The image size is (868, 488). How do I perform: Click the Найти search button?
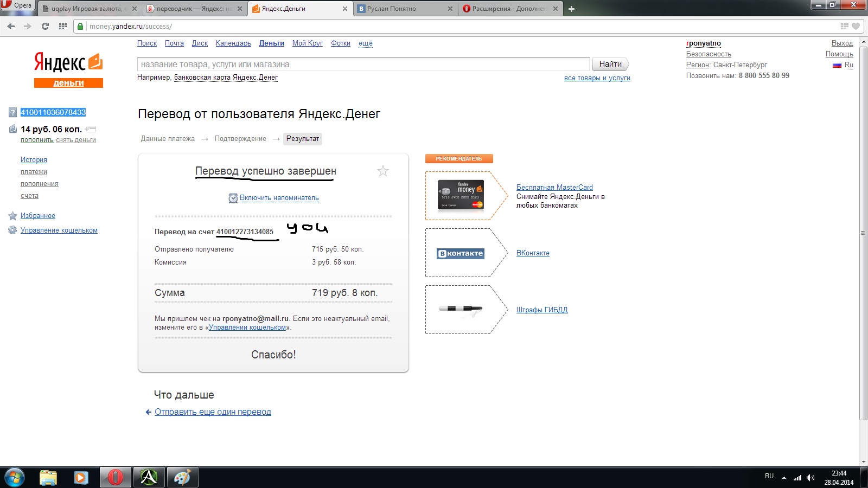click(x=611, y=64)
